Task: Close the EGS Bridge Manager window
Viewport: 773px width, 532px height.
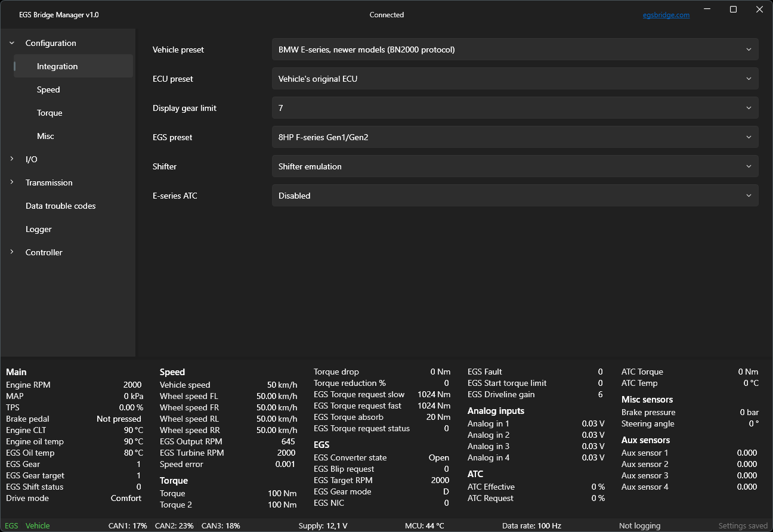Action: 759,9
